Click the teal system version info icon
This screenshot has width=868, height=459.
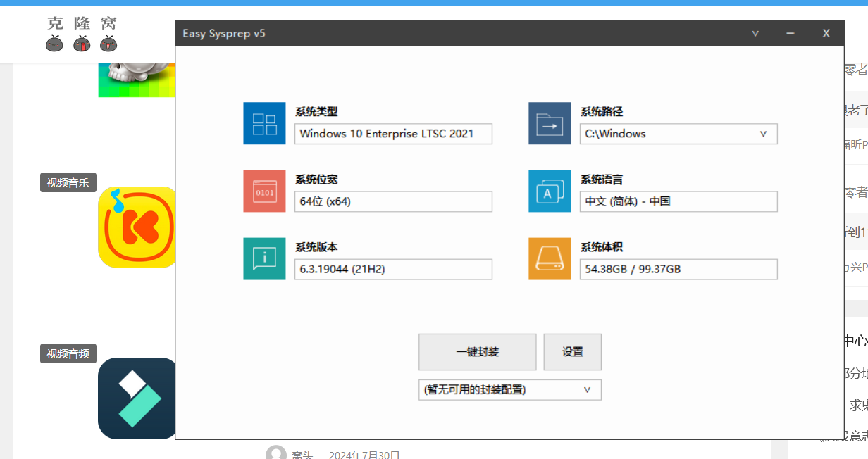[264, 258]
